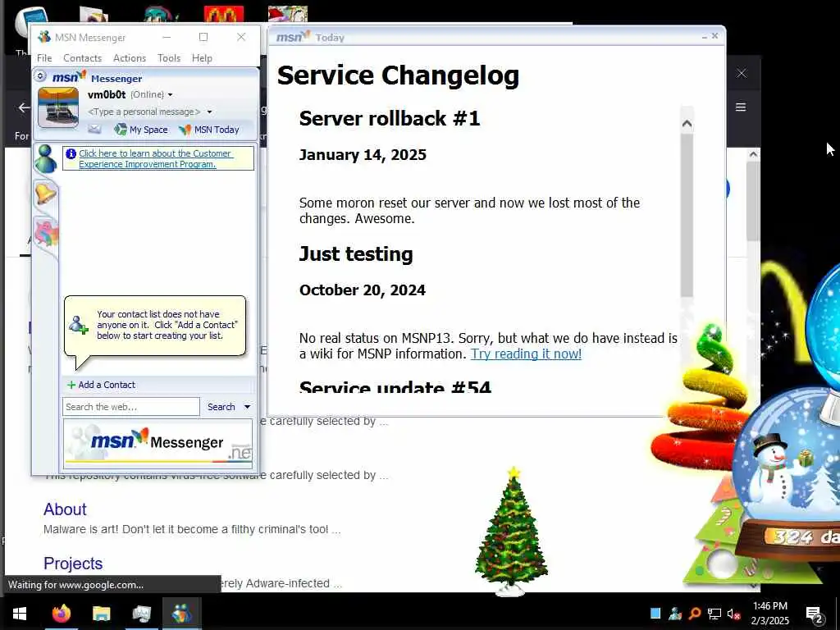The height and width of the screenshot is (630, 840).
Task: Open the email inbox envelope icon
Action: coord(94,129)
